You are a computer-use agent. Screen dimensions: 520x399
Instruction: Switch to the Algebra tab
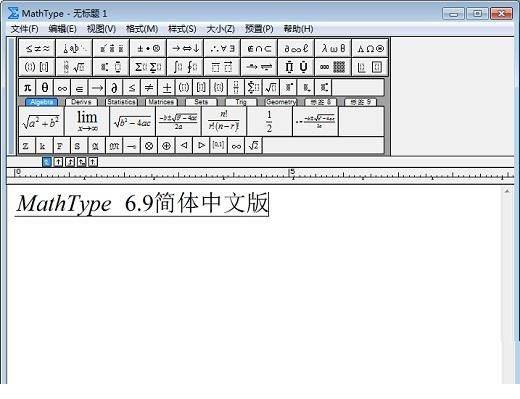point(41,102)
